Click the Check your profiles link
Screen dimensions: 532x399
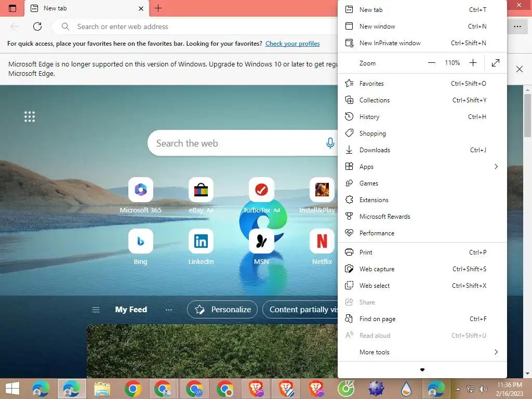(292, 44)
